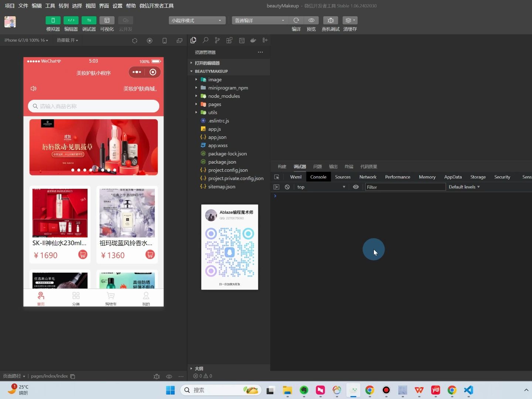Click the mini program capsule menu dots
Image resolution: width=532 pixels, height=399 pixels.
click(137, 72)
